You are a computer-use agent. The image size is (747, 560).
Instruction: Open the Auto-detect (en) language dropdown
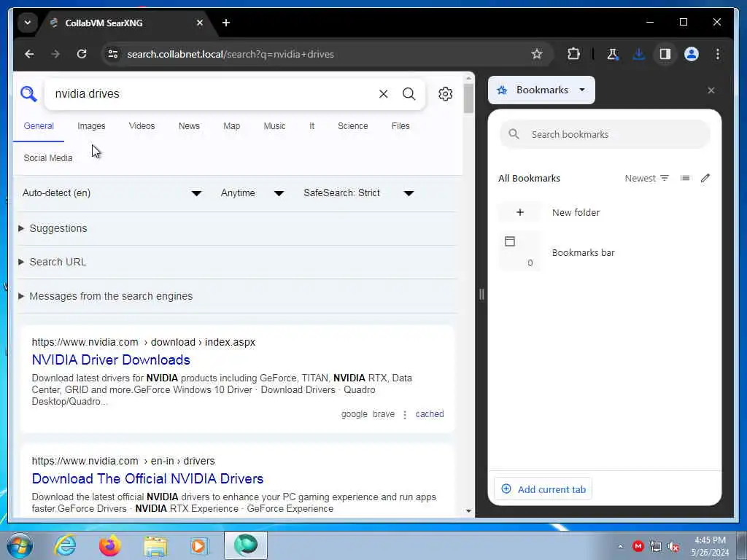(x=112, y=192)
